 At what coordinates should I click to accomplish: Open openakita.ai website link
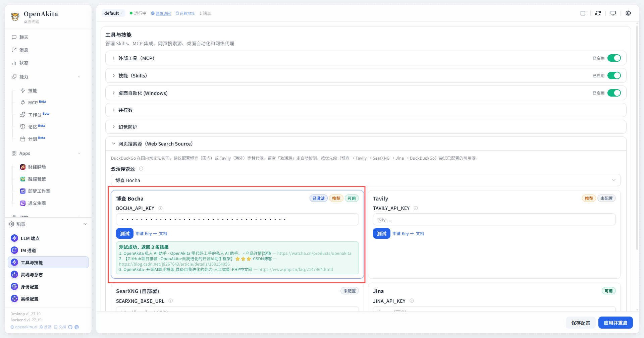[24, 327]
